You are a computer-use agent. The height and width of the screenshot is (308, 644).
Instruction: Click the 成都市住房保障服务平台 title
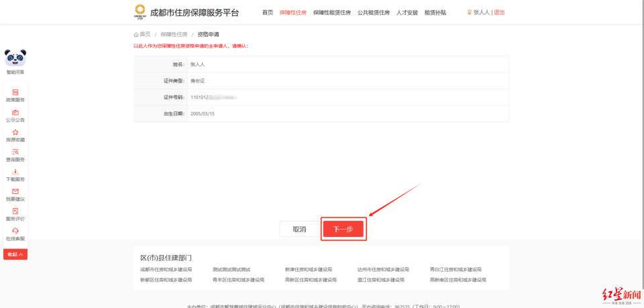(x=195, y=12)
